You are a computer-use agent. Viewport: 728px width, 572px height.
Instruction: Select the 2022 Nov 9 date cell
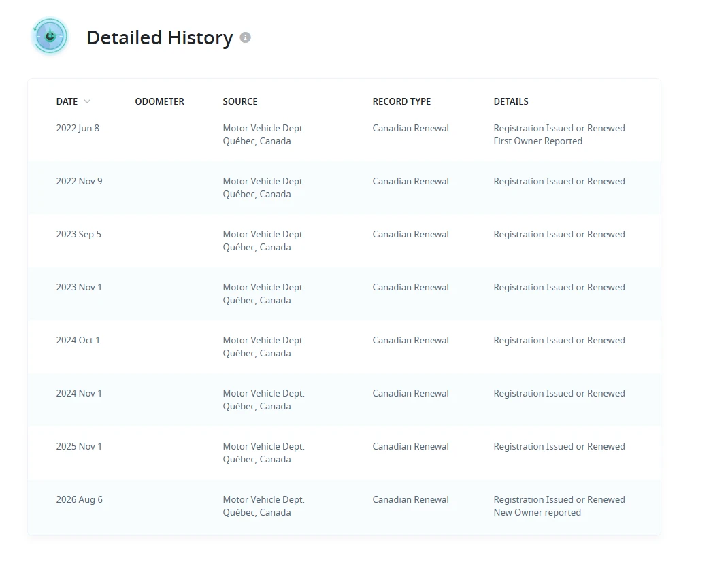tap(79, 181)
